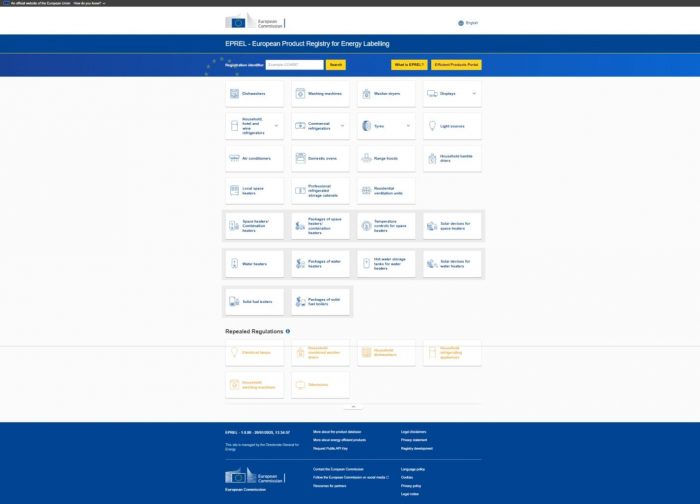Open the Privacy statement footer link
The image size is (700, 504).
[x=414, y=440]
